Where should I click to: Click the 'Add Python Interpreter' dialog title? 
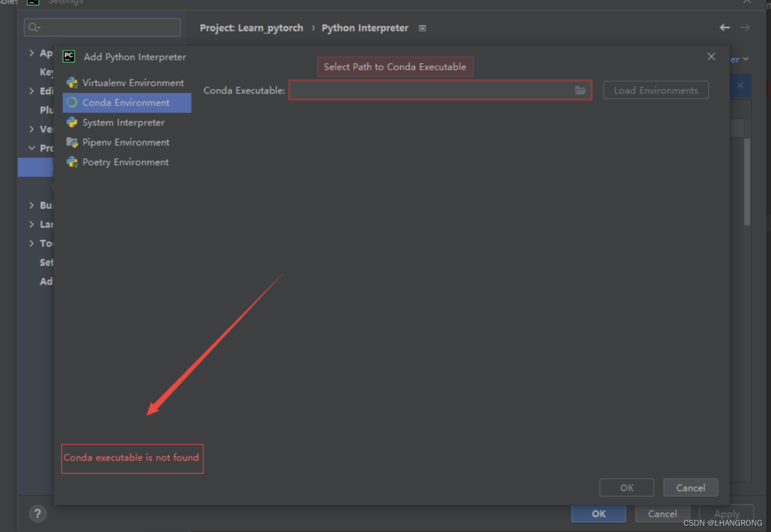pos(135,57)
